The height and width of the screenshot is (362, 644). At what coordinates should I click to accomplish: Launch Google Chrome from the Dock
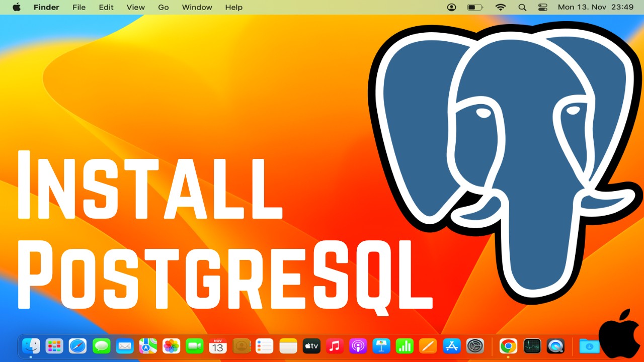click(x=509, y=346)
